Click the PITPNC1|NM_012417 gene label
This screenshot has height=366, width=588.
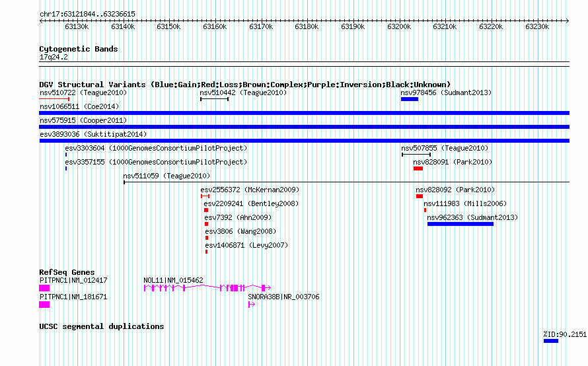coord(73,280)
